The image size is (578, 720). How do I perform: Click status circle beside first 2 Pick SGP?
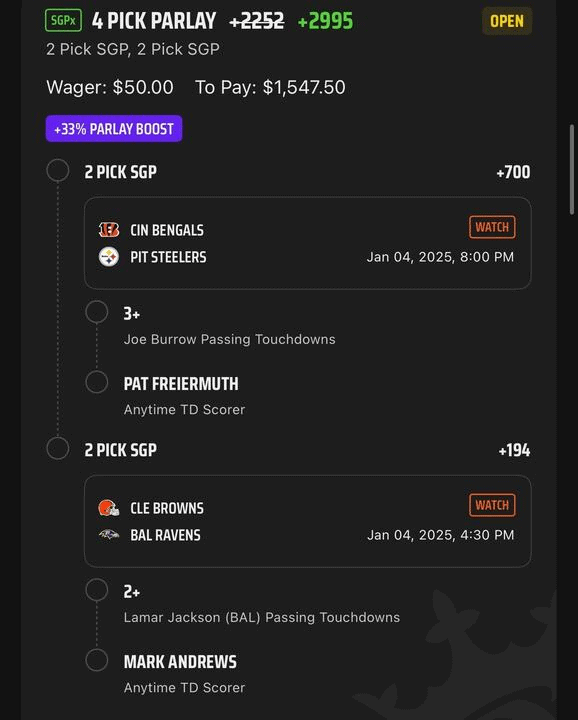pyautogui.click(x=58, y=171)
